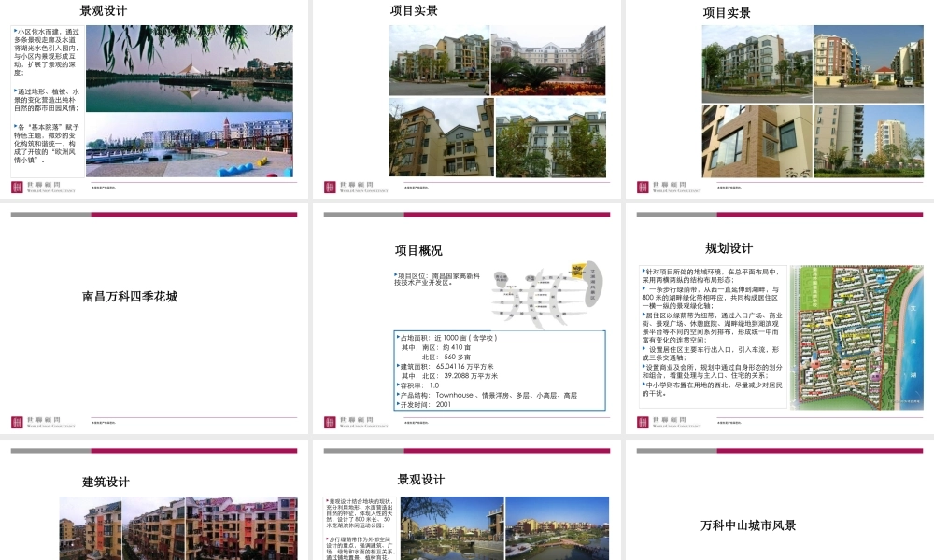This screenshot has width=934, height=560.
Task: Click the bullet 针对项目所处的地域环境
Action: tap(711, 275)
